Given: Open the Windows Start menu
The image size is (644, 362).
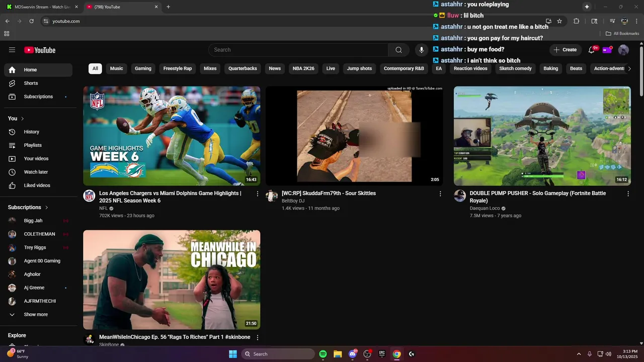Looking at the screenshot, I should [x=233, y=354].
